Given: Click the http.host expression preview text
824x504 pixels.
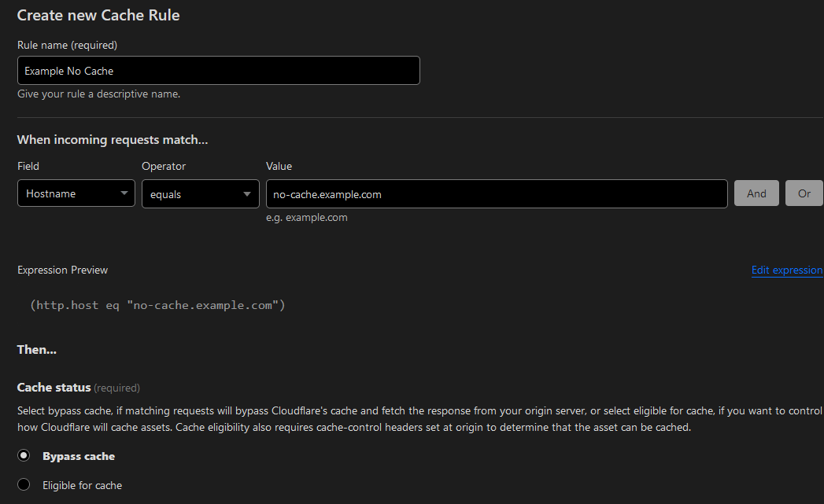Looking at the screenshot, I should (x=157, y=305).
